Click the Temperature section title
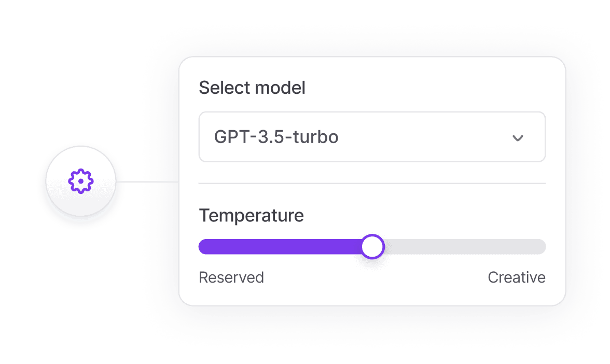Image resolution: width=610 pixels, height=364 pixels. pyautogui.click(x=251, y=215)
